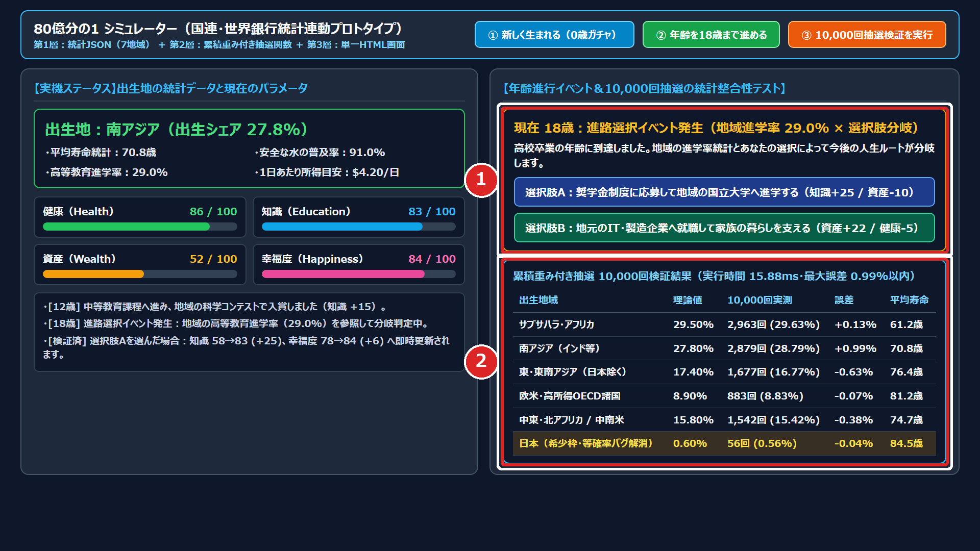Select the 東・東南アジア（日本除く） table row
The width and height of the screenshot is (980, 551).
point(724,372)
